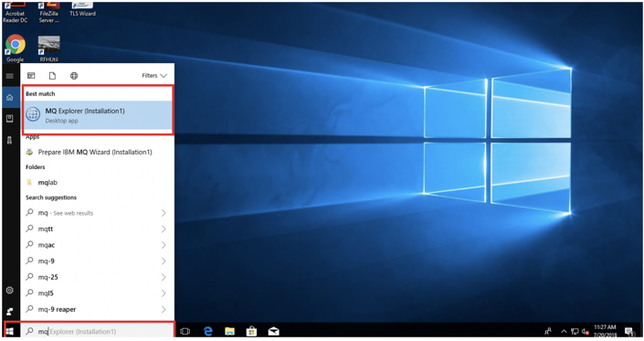
Task: Open MQ Explorer (Installation1) best match
Action: pos(98,115)
